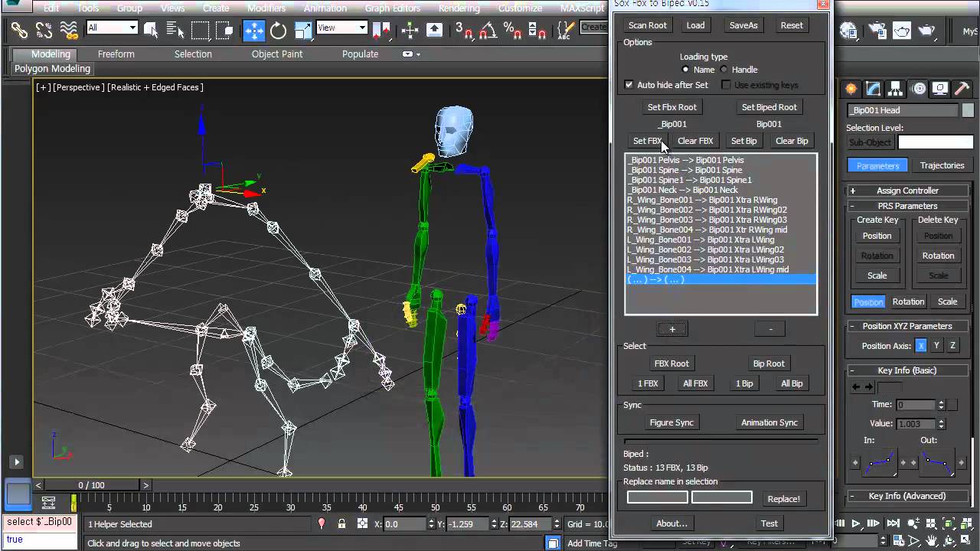
Task: Toggle Absolute/Offset transform type-in mode
Action: [361, 524]
